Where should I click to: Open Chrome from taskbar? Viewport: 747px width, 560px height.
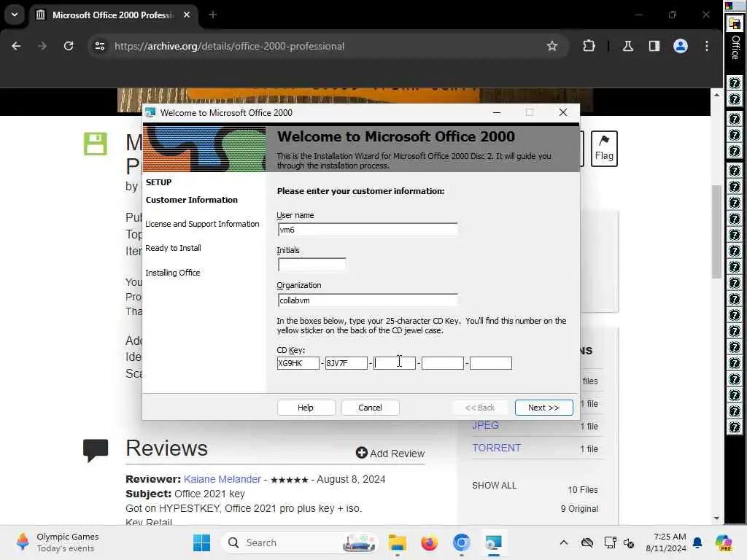[461, 542]
